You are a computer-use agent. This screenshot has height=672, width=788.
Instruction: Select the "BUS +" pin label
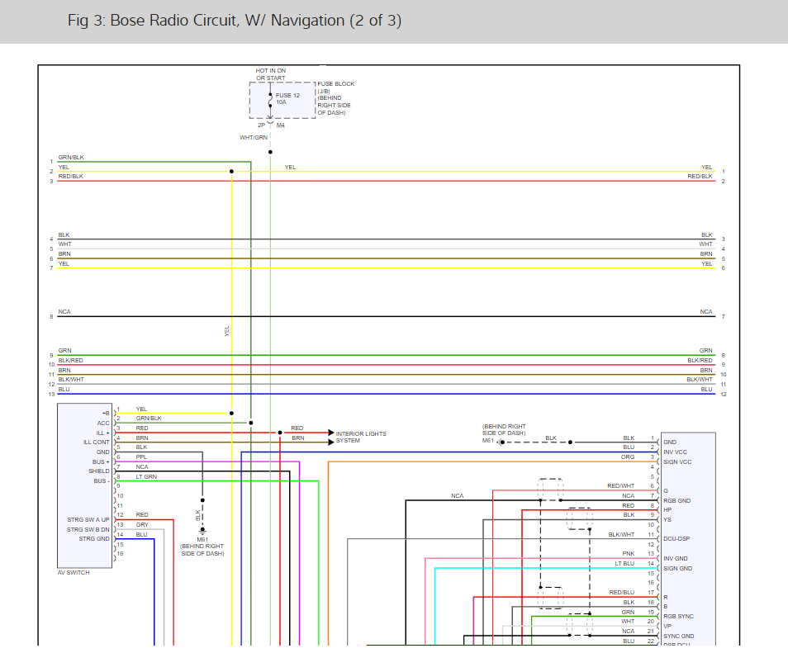pos(101,462)
